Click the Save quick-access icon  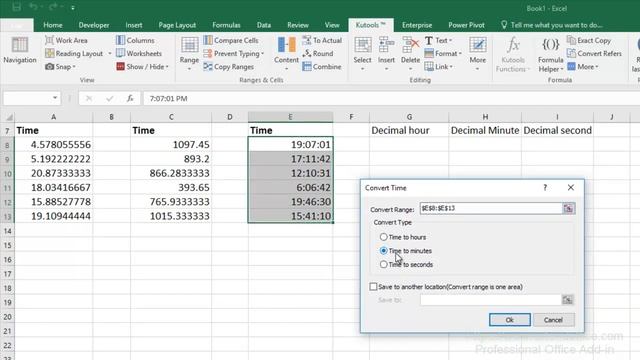click(16, 7)
